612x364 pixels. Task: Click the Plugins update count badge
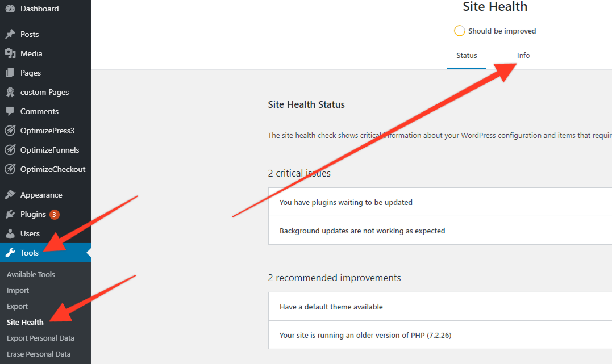pyautogui.click(x=54, y=214)
